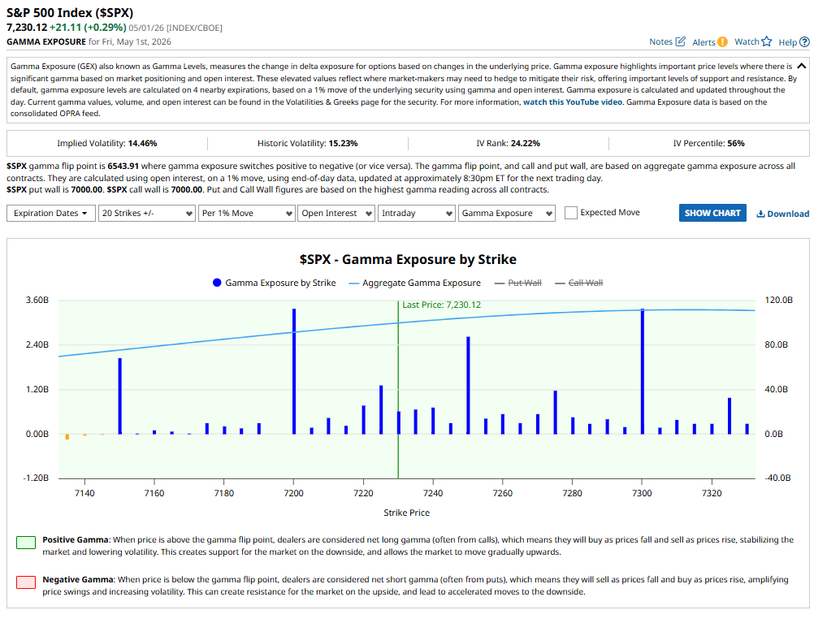Open the Per 1% Move dropdown

[246, 213]
